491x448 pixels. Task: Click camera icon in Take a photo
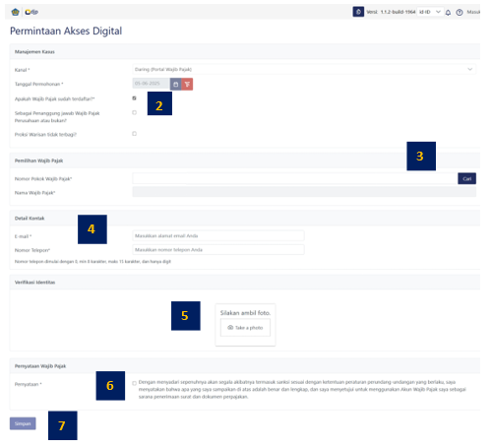[x=230, y=328]
